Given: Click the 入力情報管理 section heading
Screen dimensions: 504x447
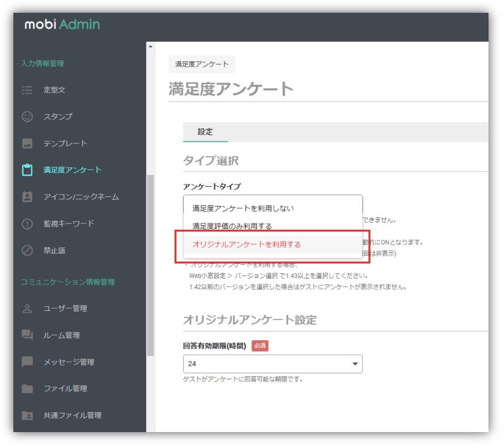Looking at the screenshot, I should pyautogui.click(x=42, y=63).
